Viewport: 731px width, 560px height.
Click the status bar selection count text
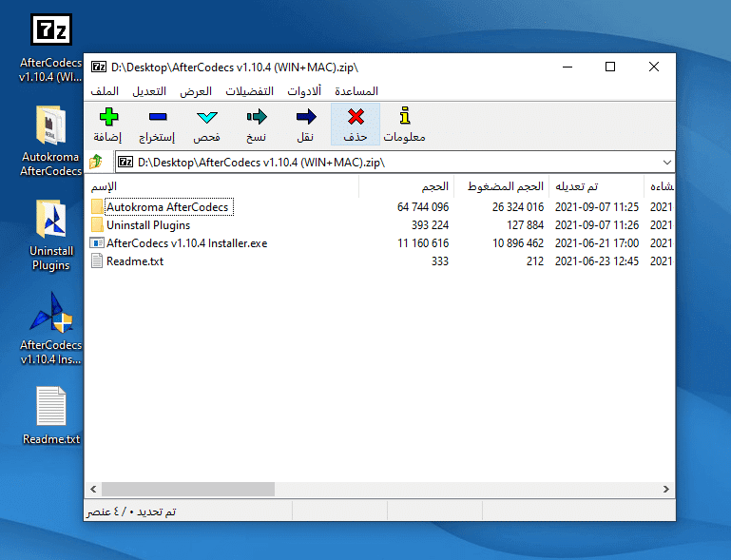[131, 512]
